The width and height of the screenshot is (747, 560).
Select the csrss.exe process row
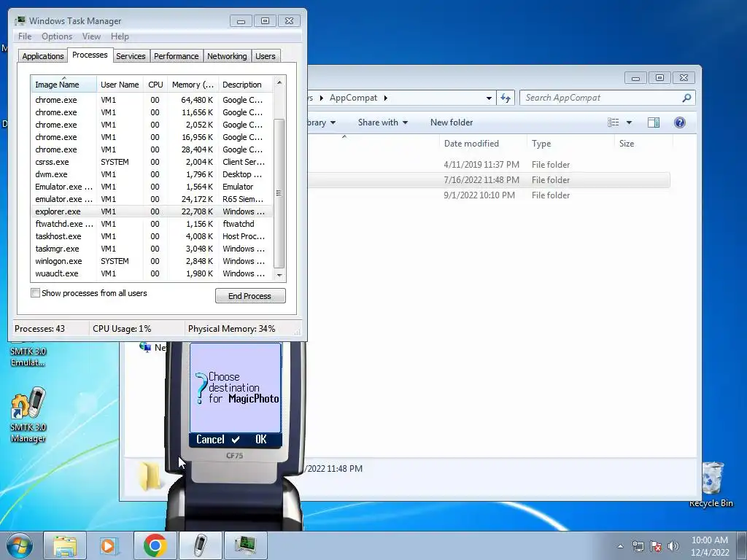click(x=152, y=162)
